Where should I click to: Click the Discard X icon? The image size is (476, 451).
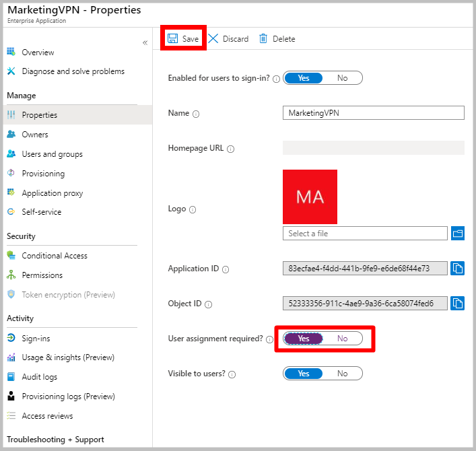click(x=213, y=38)
